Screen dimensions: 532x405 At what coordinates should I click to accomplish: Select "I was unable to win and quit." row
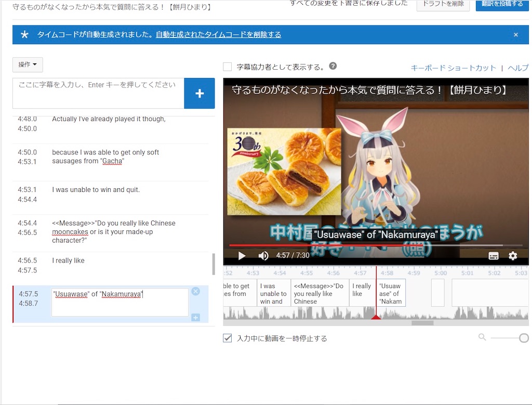coord(110,198)
